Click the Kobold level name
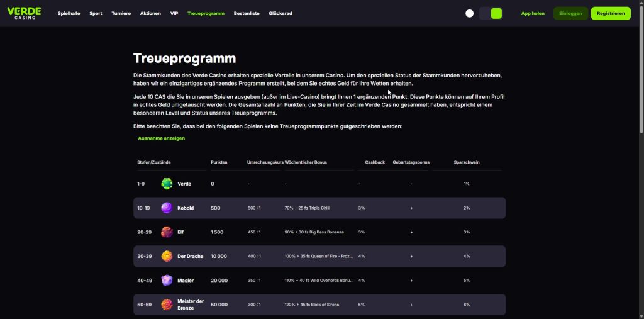Screen dimensions: 644x319 pyautogui.click(x=186, y=208)
